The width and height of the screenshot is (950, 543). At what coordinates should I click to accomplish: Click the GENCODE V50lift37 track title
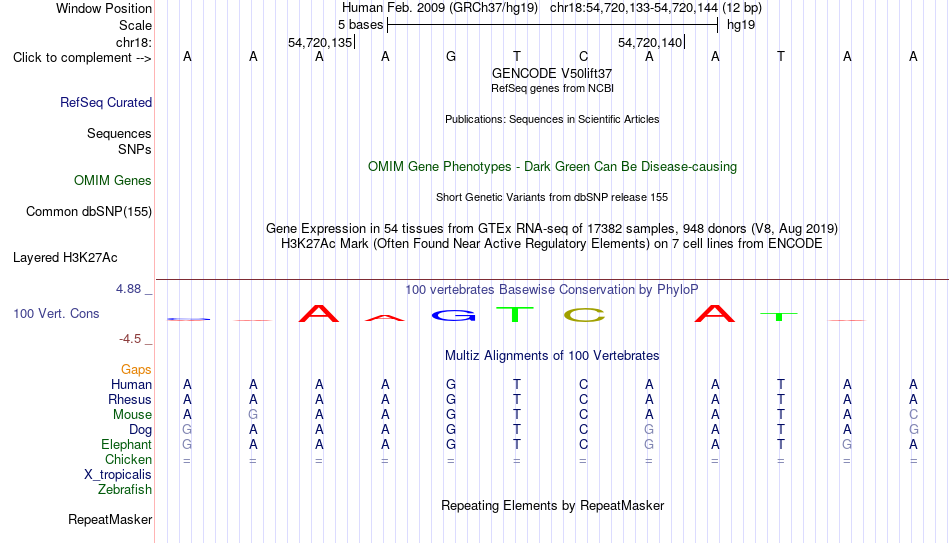tap(552, 73)
